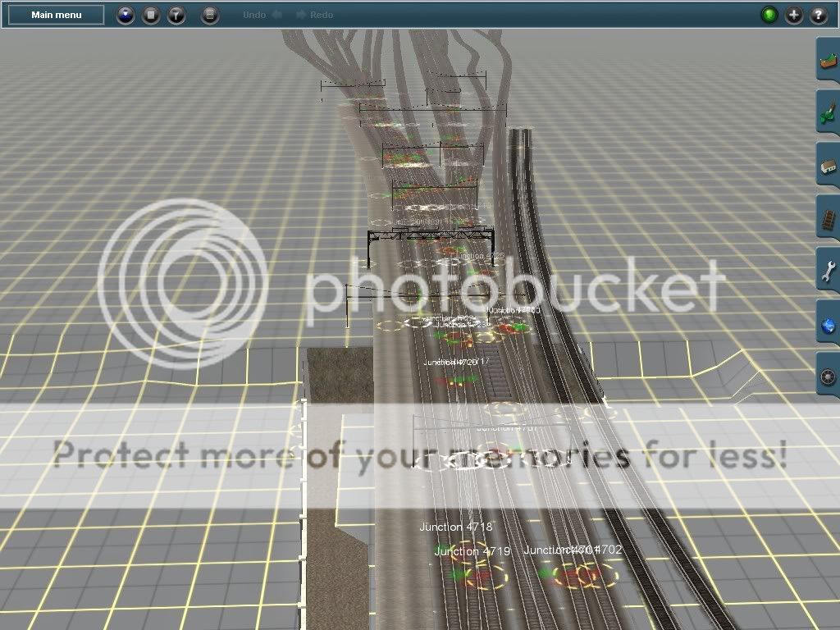Open the Tracks tab with rail icon
This screenshot has width=840, height=630.
pyautogui.click(x=829, y=217)
